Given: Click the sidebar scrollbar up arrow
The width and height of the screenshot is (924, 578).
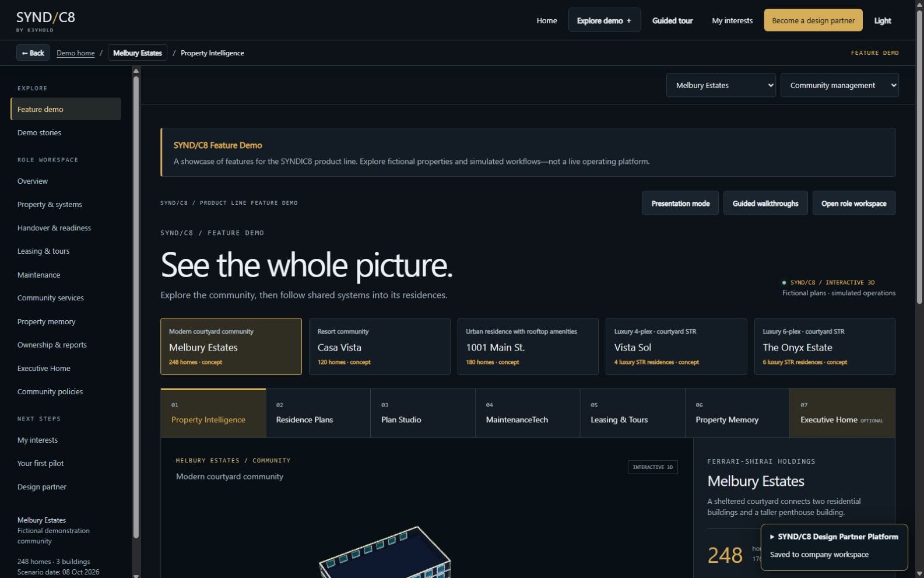Looking at the screenshot, I should coord(136,71).
